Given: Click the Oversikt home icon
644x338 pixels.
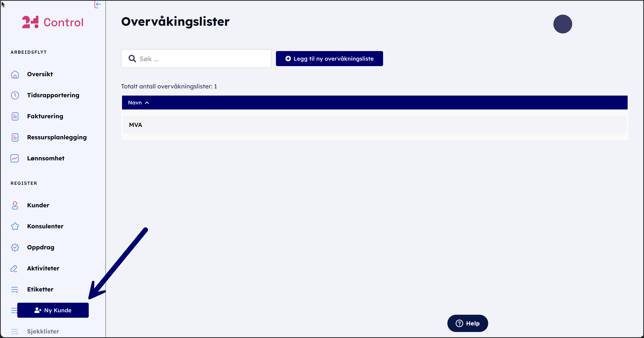Looking at the screenshot, I should 15,74.
